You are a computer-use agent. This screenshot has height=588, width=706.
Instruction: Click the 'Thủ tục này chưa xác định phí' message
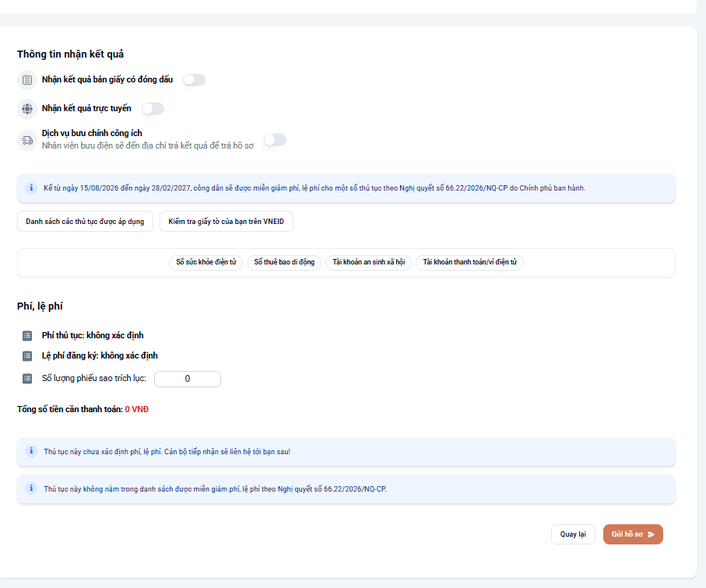(167, 452)
